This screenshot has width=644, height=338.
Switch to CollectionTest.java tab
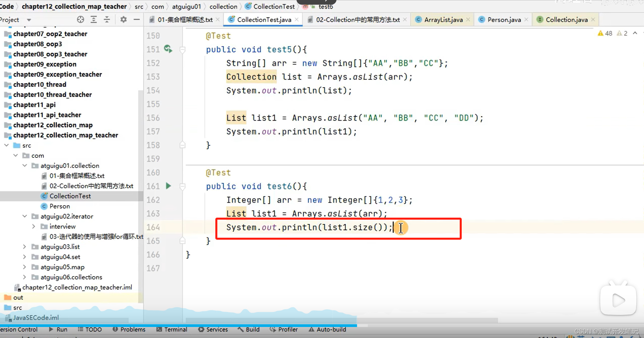click(264, 20)
